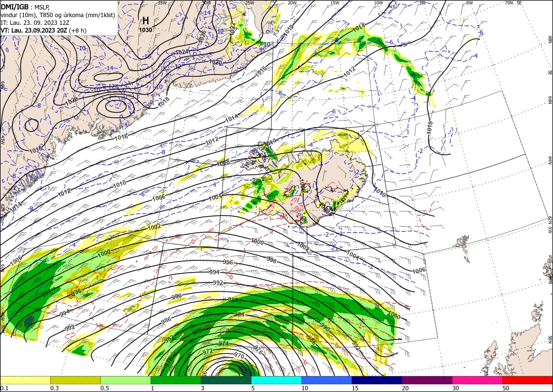Click the "974" isobar label
This screenshot has height=392, width=553.
pos(223,343)
